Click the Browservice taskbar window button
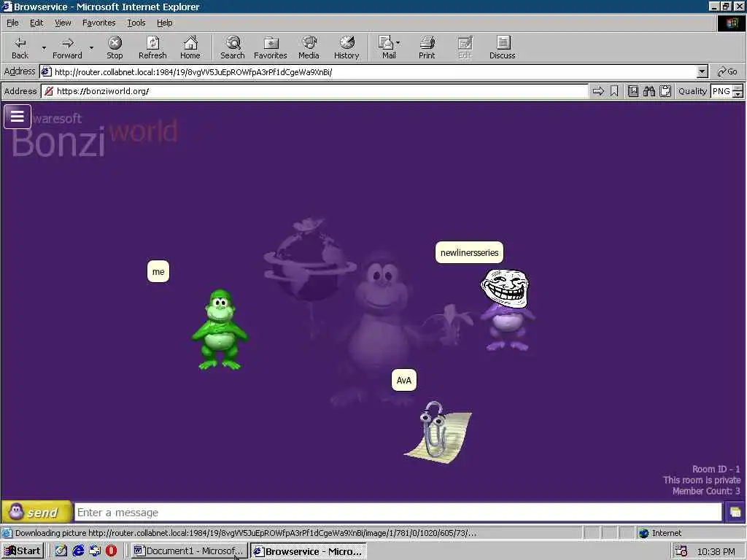Viewport: 747px width, 560px height. click(x=309, y=551)
